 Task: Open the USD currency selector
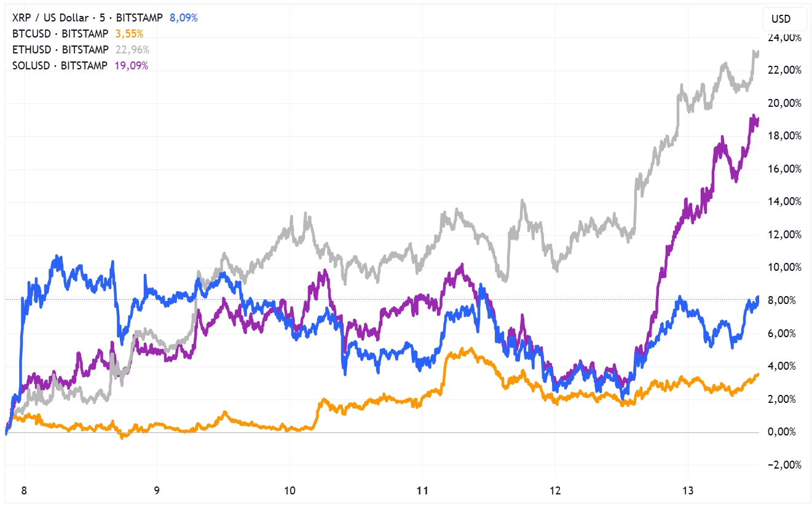click(x=781, y=18)
